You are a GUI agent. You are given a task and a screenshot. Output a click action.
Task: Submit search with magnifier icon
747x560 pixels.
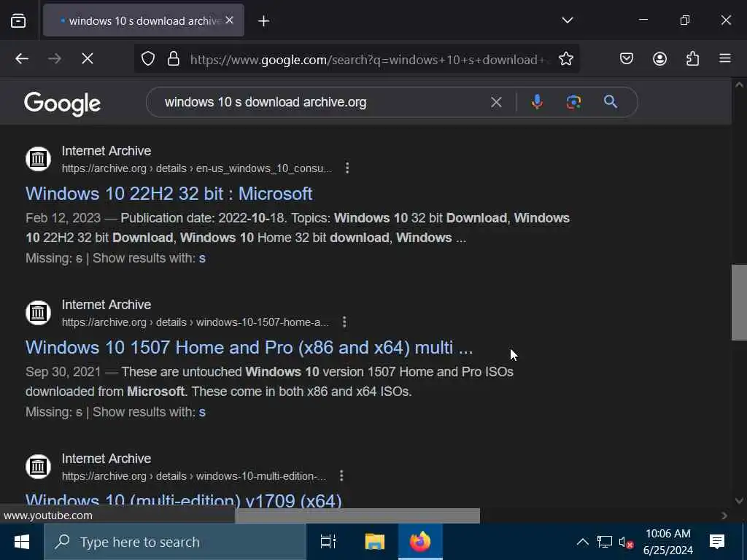point(611,101)
